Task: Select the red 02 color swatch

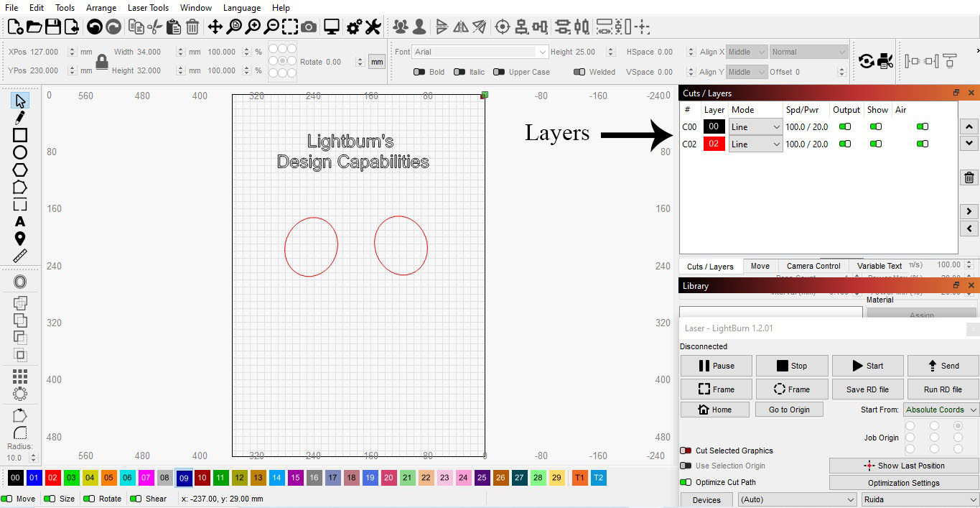Action: (x=53, y=477)
